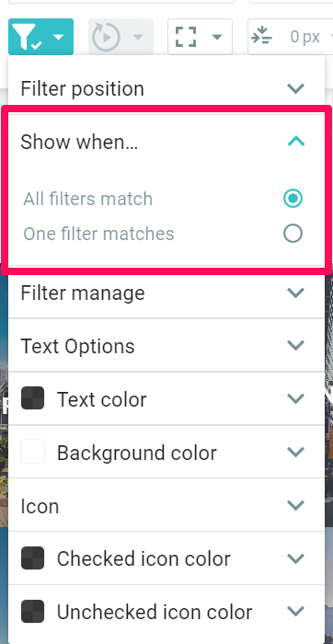Image resolution: width=333 pixels, height=644 pixels.
Task: Select the One filter matches radio
Action: tap(293, 234)
